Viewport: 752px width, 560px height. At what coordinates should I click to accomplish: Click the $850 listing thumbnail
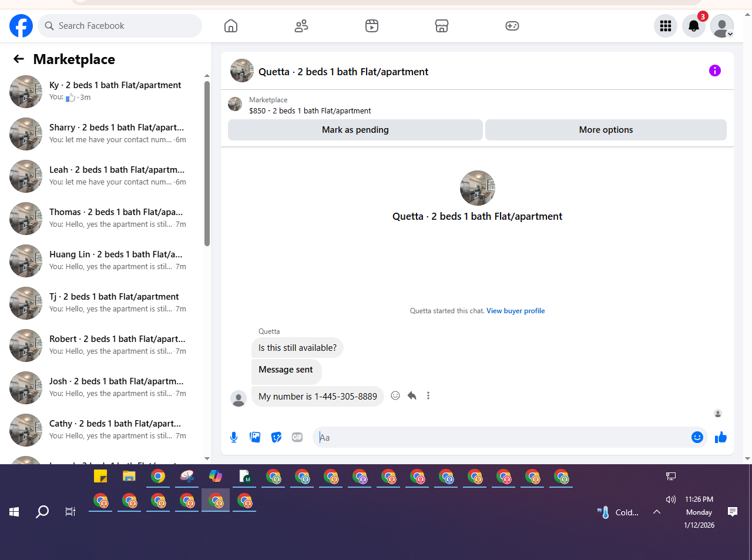235,105
